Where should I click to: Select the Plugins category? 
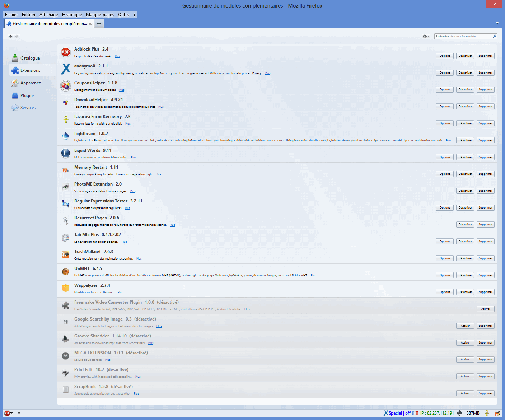[32, 95]
